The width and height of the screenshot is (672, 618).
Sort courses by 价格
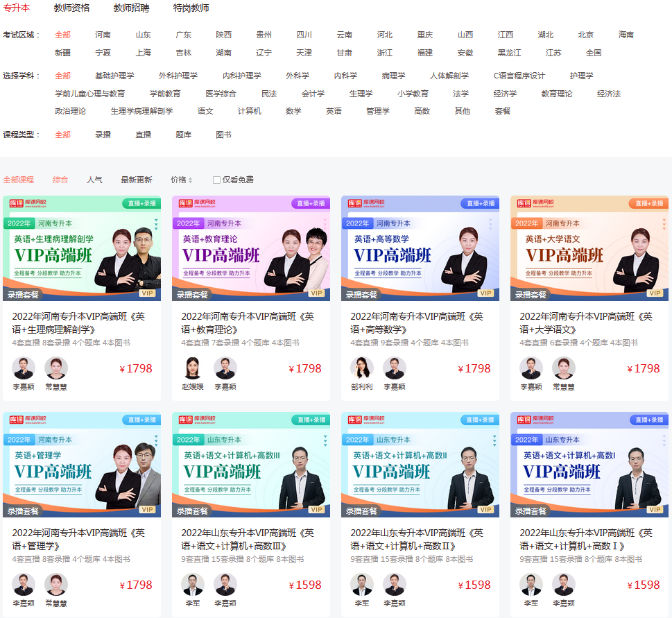click(181, 180)
